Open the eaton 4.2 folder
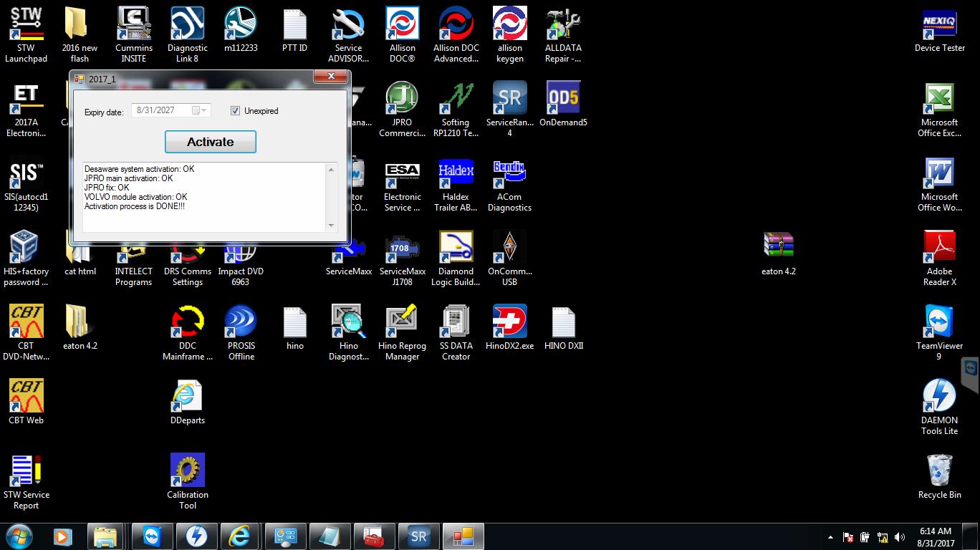Screen dimensions: 980x550 pos(80,328)
